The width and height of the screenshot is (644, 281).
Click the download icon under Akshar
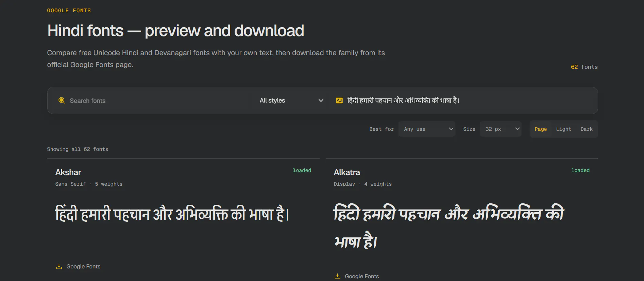click(59, 266)
